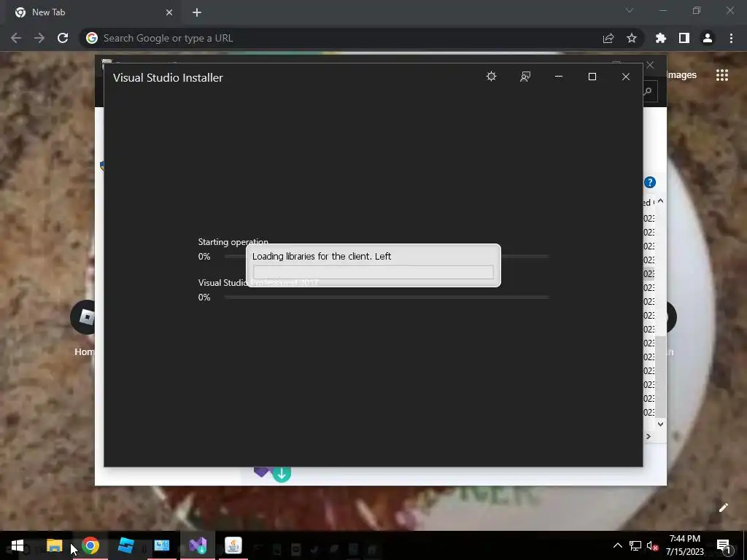747x560 pixels.
Task: Switch to Visual Studio Installer taskbar icon
Action: pos(198,545)
